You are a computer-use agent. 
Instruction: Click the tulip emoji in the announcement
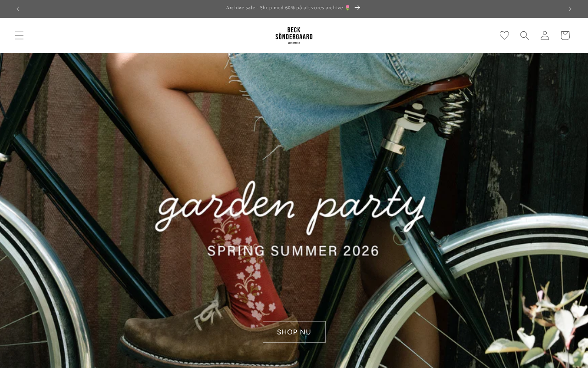tap(348, 8)
